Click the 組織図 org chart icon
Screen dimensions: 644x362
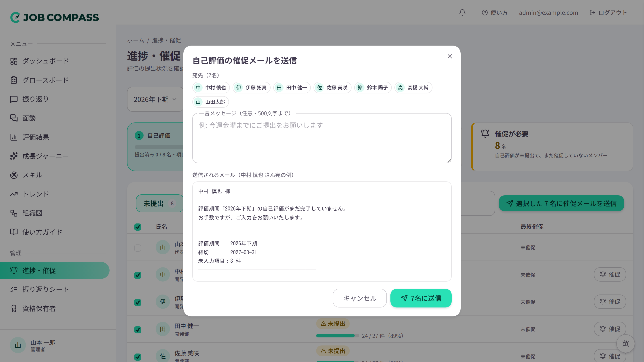(x=14, y=213)
